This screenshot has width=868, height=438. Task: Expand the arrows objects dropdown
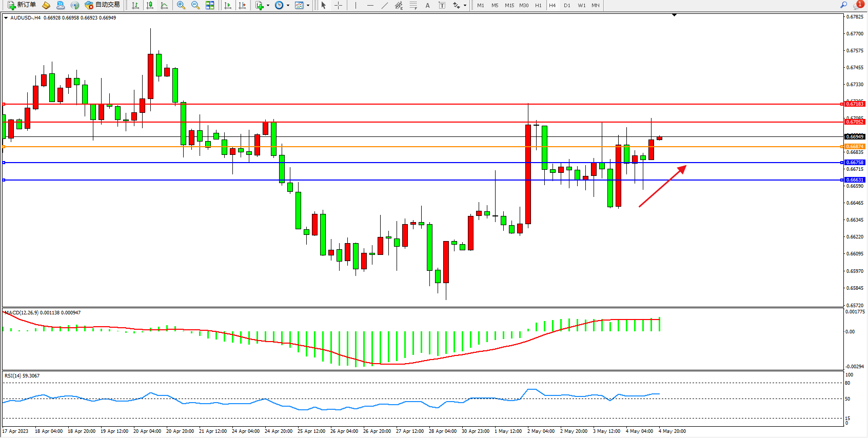(465, 5)
